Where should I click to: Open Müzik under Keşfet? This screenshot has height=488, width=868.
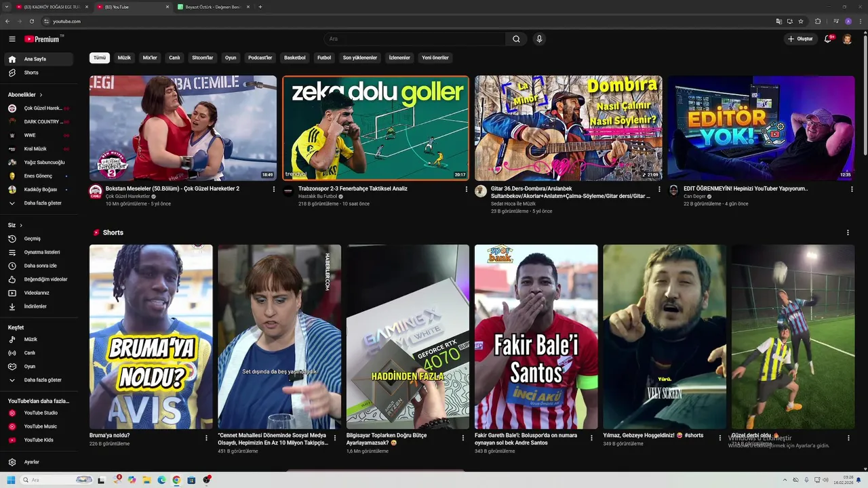(40, 339)
